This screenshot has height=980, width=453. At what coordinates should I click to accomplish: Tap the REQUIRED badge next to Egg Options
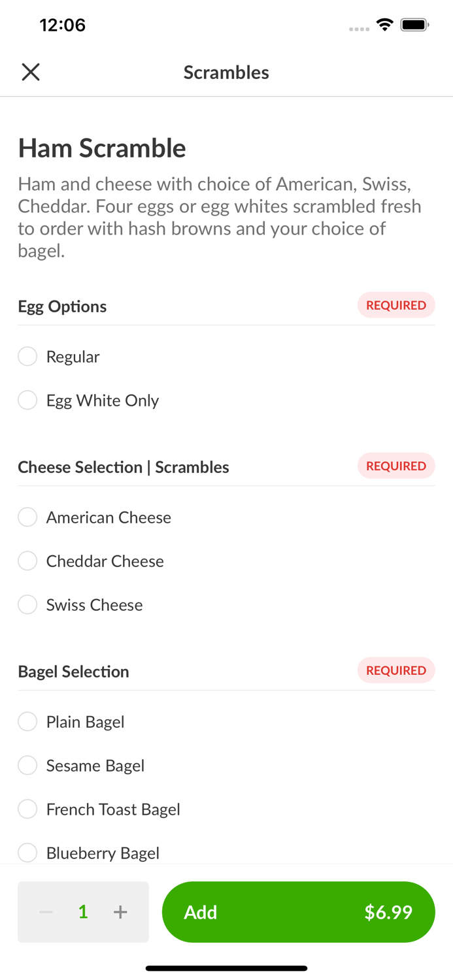tap(396, 305)
